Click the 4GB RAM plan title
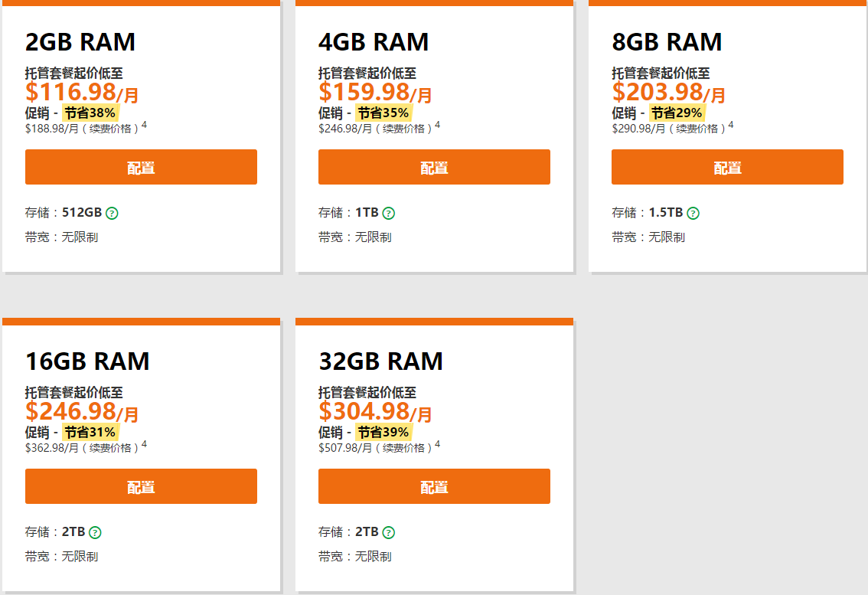This screenshot has width=868, height=595. pyautogui.click(x=374, y=41)
